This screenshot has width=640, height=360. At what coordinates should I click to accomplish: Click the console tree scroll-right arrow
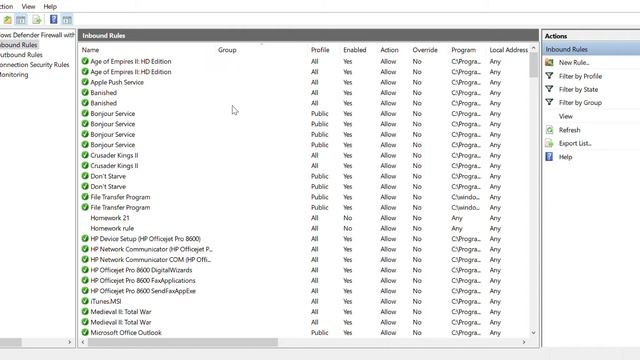69,342
